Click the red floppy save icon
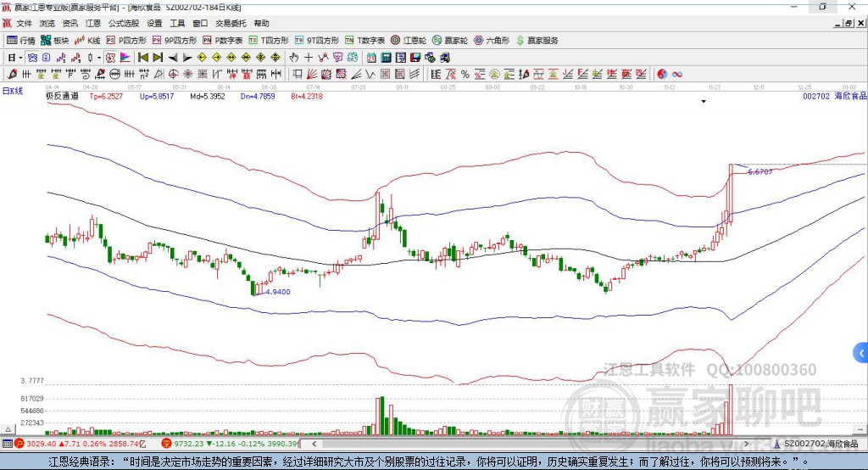This screenshot has width=868, height=470. [415, 58]
